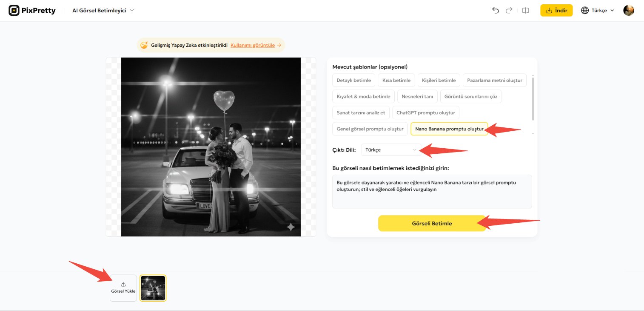The width and height of the screenshot is (644, 311).
Task: Click the undo arrow icon
Action: point(495,10)
